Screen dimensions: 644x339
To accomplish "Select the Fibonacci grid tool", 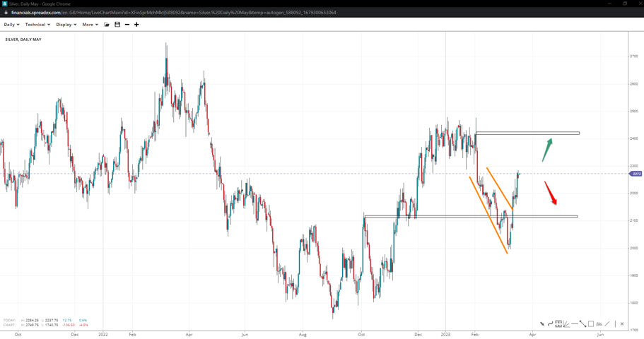I will click(558, 324).
